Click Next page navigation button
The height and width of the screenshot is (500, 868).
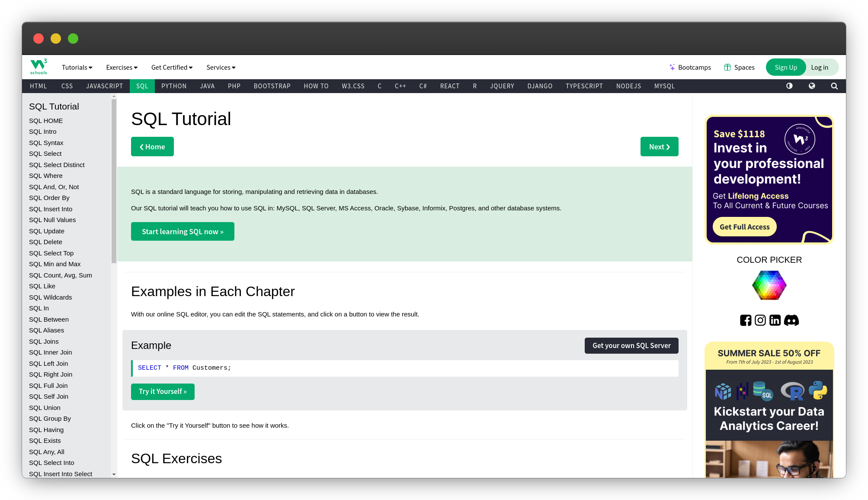(x=659, y=147)
